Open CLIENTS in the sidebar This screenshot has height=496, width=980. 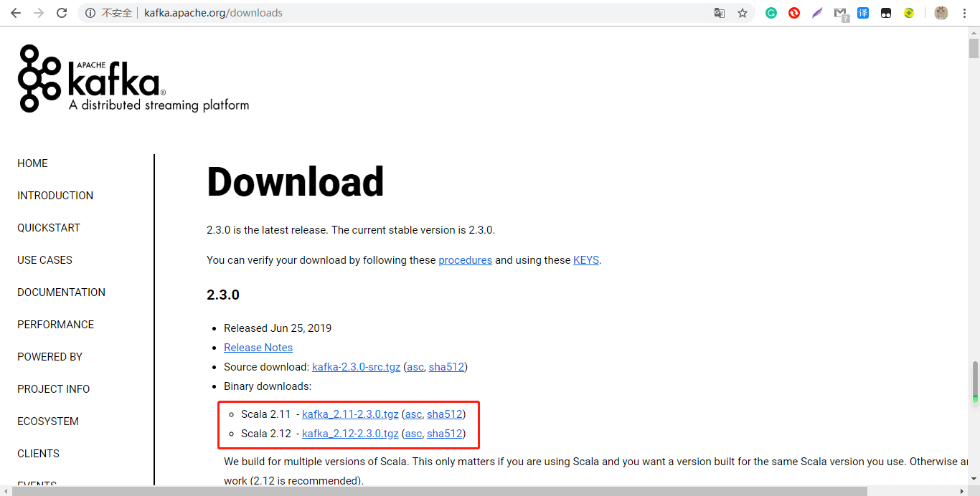click(x=38, y=454)
